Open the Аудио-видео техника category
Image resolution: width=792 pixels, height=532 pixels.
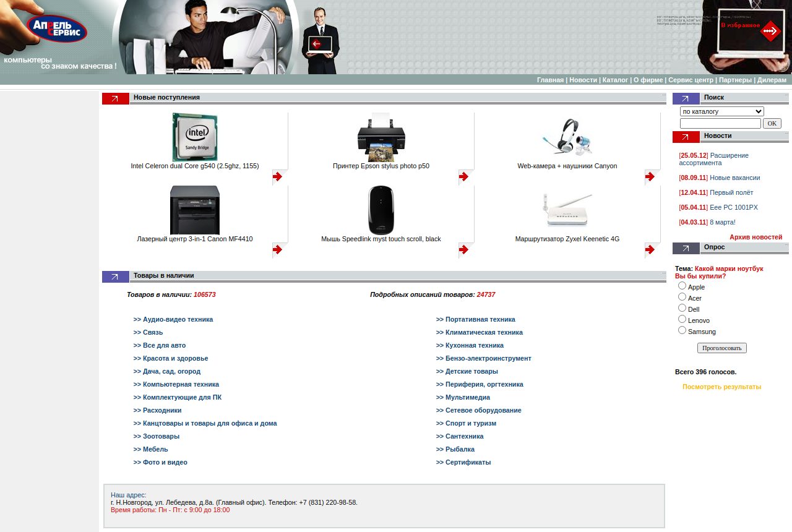(173, 319)
